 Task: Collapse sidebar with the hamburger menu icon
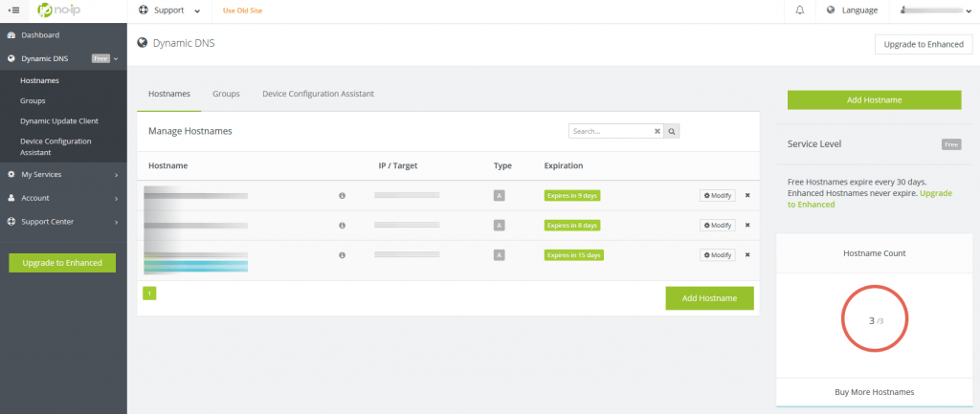pos(13,11)
